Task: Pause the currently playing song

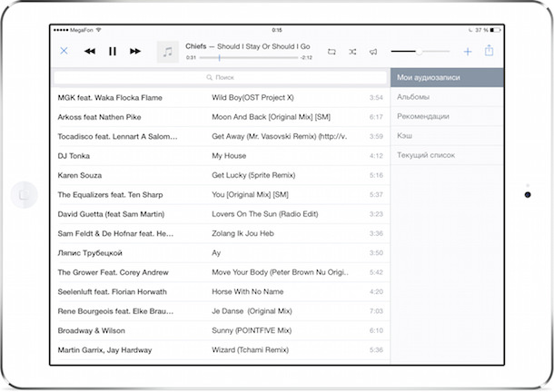Action: (113, 51)
